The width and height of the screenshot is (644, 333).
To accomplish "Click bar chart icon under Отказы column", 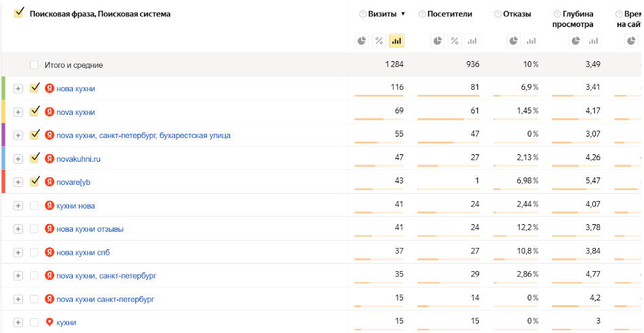I will [x=531, y=41].
